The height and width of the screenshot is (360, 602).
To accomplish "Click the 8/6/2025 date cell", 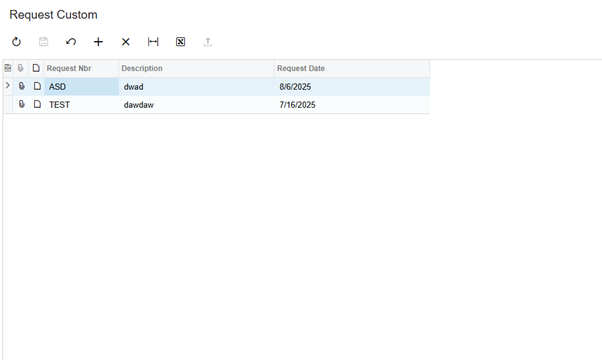I will tap(352, 87).
